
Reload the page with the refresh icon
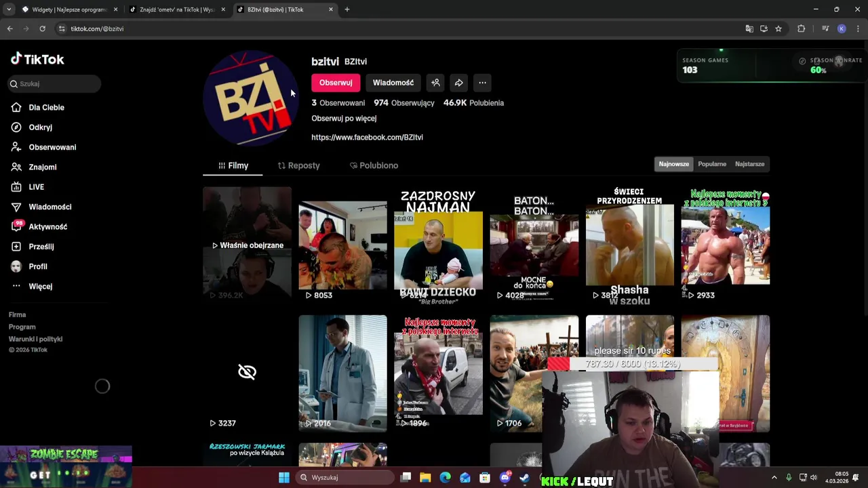point(42,28)
